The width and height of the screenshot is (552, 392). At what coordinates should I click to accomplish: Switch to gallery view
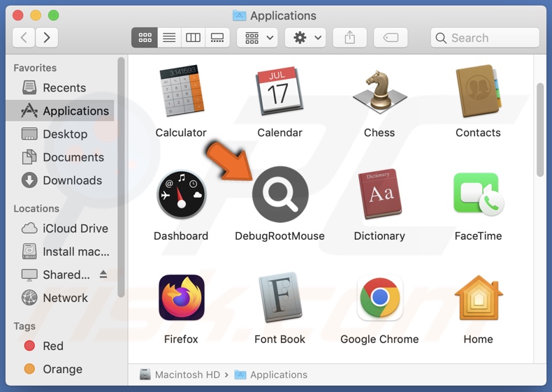point(217,37)
